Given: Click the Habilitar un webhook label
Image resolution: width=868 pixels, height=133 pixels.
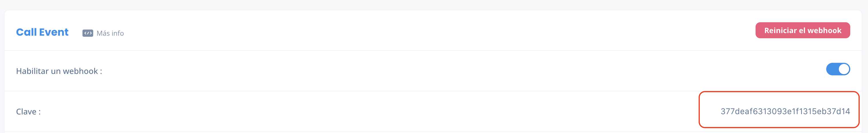Looking at the screenshot, I should [59, 71].
